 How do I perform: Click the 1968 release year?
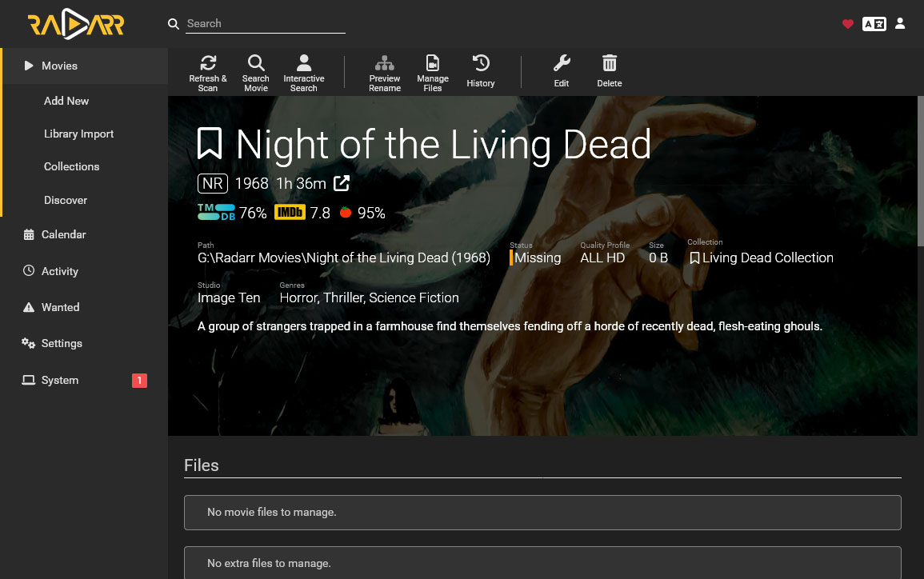tap(252, 184)
